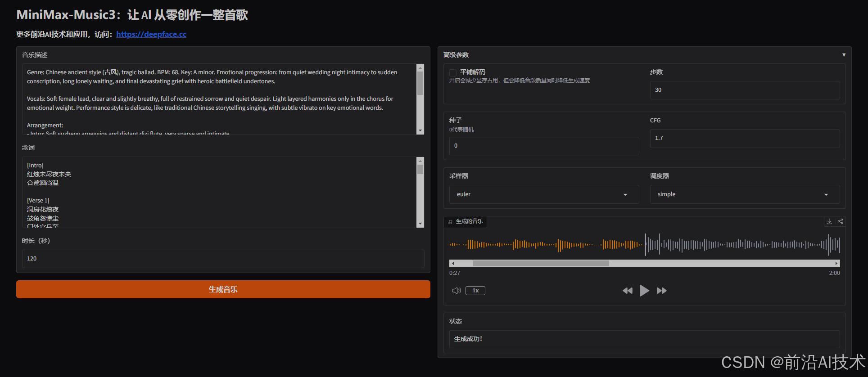Screen dimensions: 868x377
Task: Focus the 歌词 lyrics text area
Action: coord(220,192)
